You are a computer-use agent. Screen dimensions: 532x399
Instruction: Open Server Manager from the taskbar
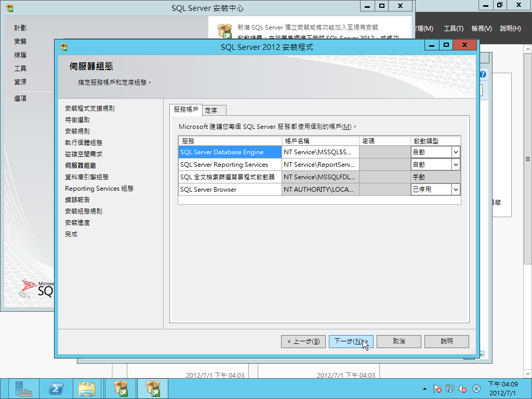23,389
